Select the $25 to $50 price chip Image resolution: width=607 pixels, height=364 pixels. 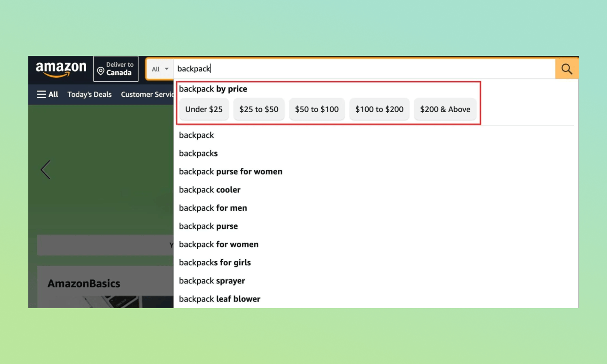(x=259, y=109)
